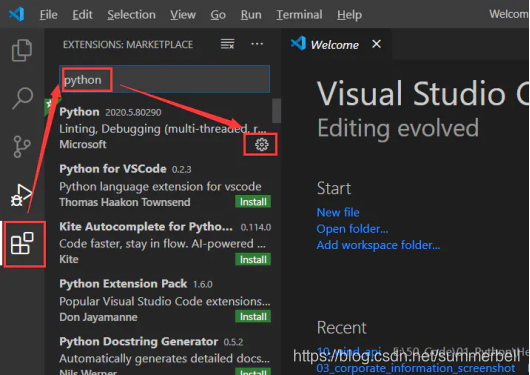530x375 pixels.
Task: Click the extensions list scrollbar thumb
Action: 276,111
